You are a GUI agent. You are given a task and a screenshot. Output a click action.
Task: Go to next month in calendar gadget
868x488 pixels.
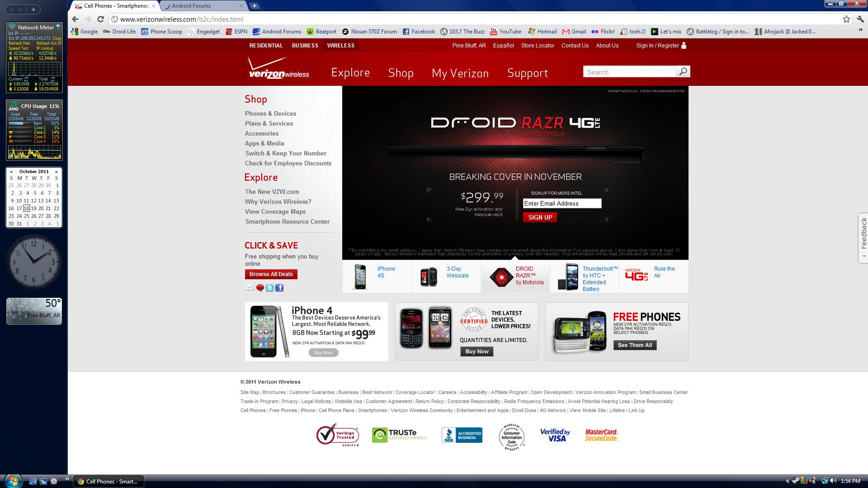tap(57, 172)
